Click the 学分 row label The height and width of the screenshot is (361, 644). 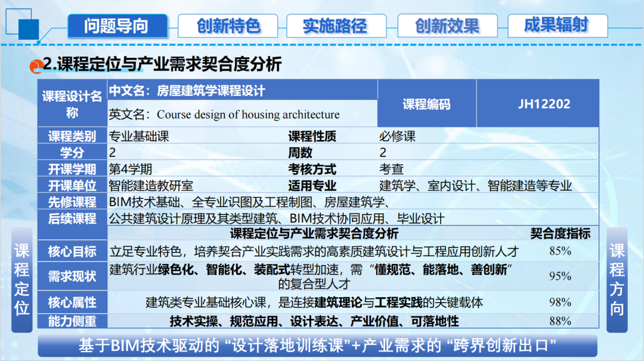coord(72,152)
